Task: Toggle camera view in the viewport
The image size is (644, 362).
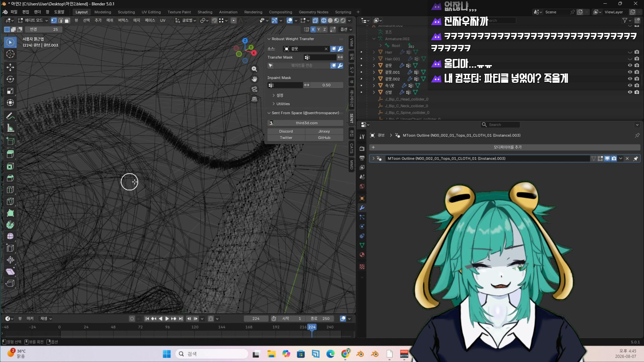Action: pos(255,89)
